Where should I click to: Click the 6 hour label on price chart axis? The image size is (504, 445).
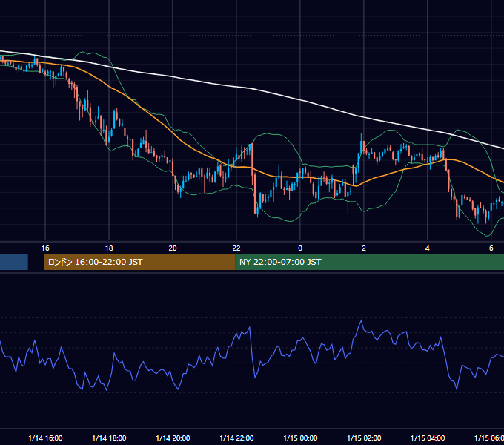[491, 248]
